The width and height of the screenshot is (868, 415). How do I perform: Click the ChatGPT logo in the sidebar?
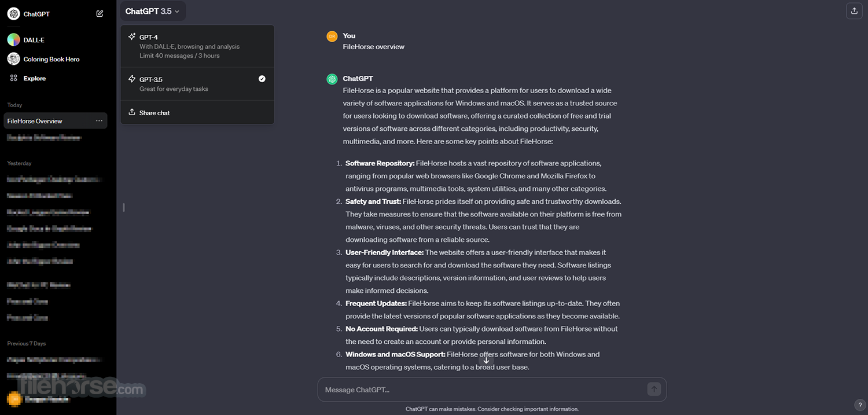(13, 13)
